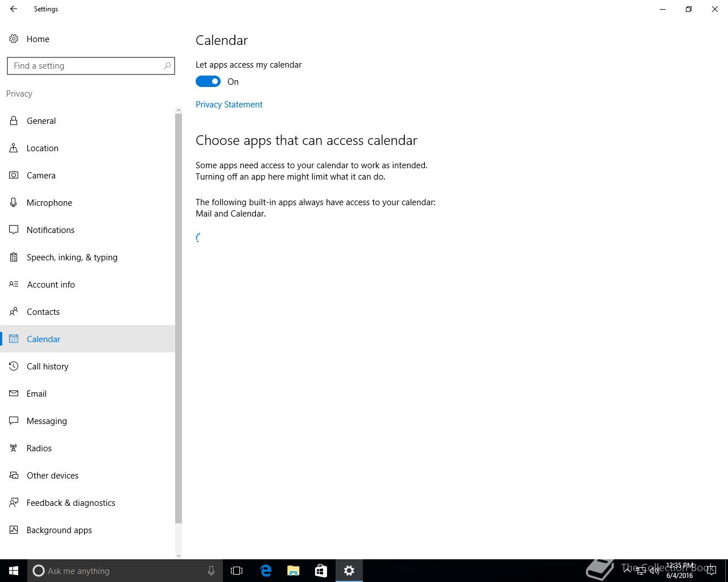The height and width of the screenshot is (582, 728).
Task: Select the Email envelope icon
Action: coord(14,393)
